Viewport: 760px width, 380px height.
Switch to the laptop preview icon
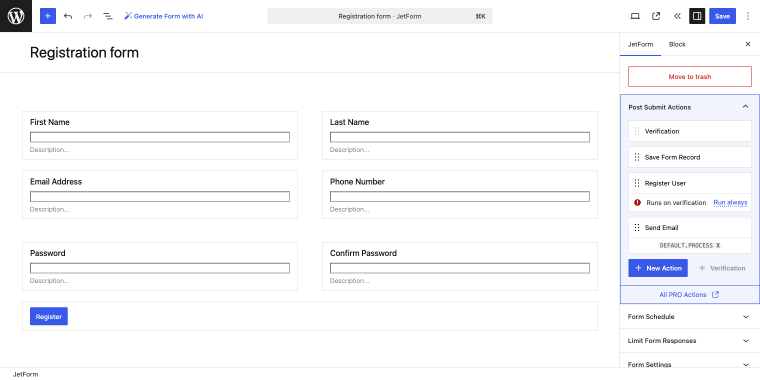point(635,16)
